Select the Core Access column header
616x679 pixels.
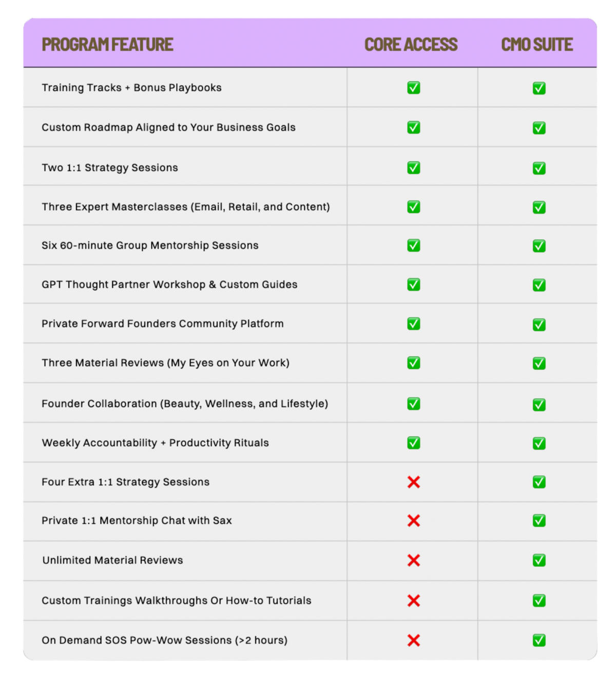411,45
